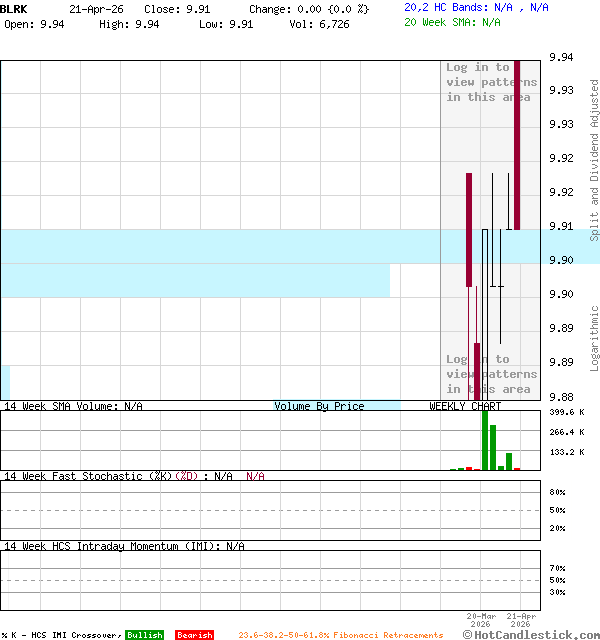Click the HotCandlestick.com watermark link
The width and height of the screenshot is (600, 640).
(x=532, y=634)
